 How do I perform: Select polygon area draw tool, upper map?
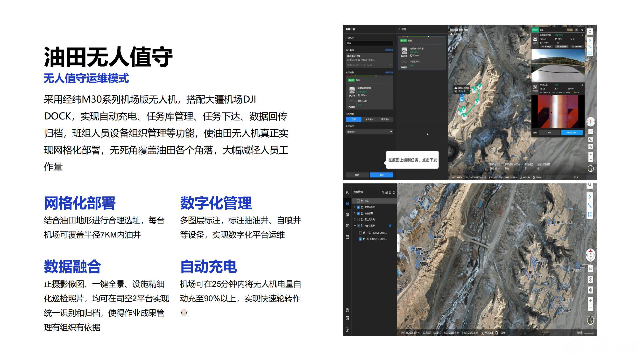tap(590, 53)
